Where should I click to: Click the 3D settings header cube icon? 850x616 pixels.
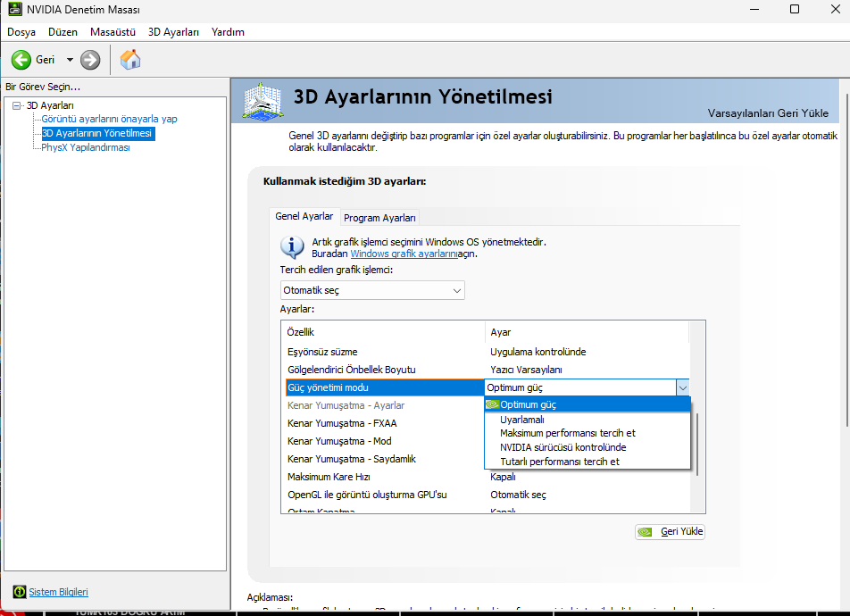(262, 100)
